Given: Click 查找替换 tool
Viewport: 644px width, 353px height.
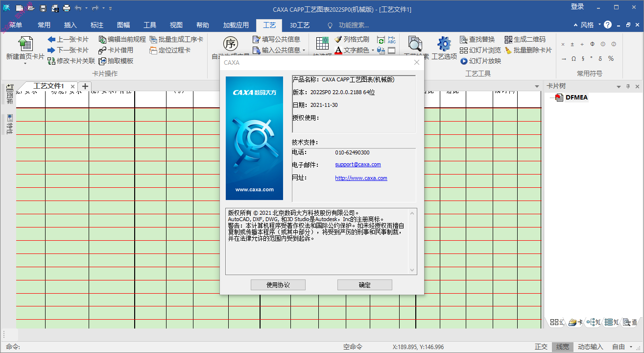Looking at the screenshot, I should (x=477, y=39).
